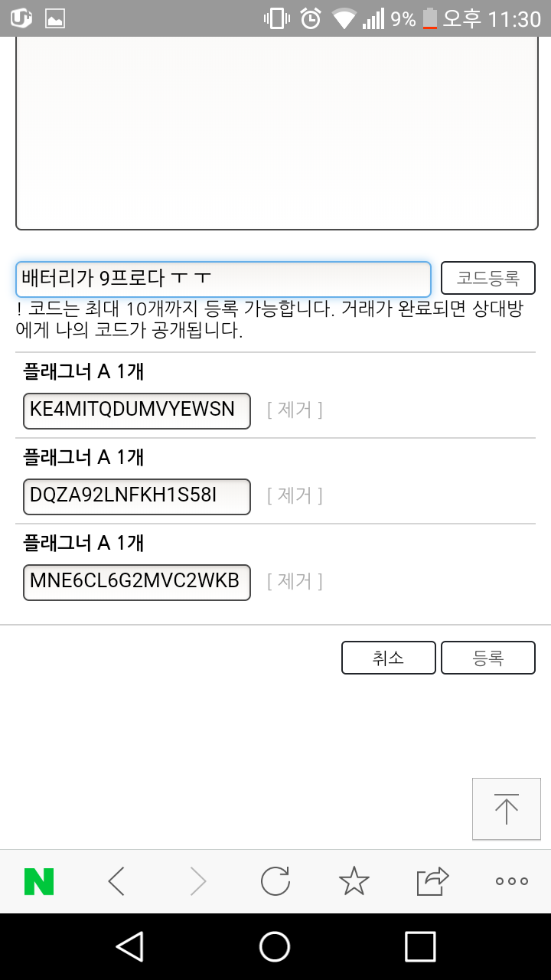
Task: Click the 등록 button
Action: 488,658
